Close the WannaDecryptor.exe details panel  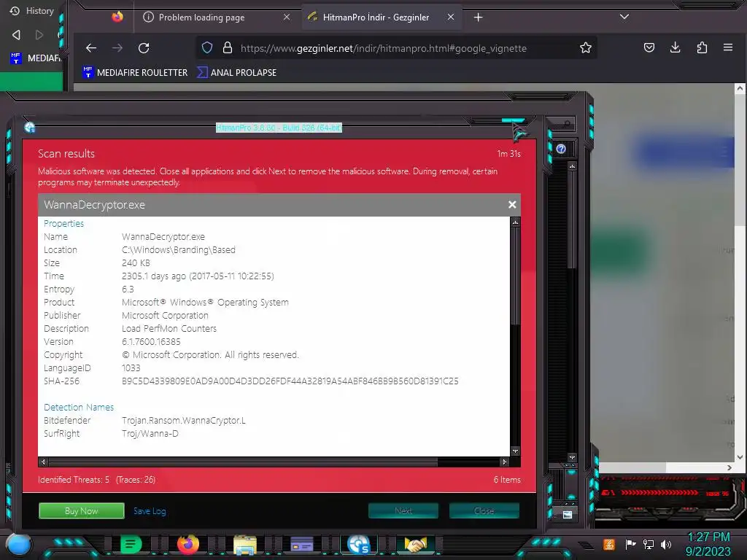(x=512, y=204)
